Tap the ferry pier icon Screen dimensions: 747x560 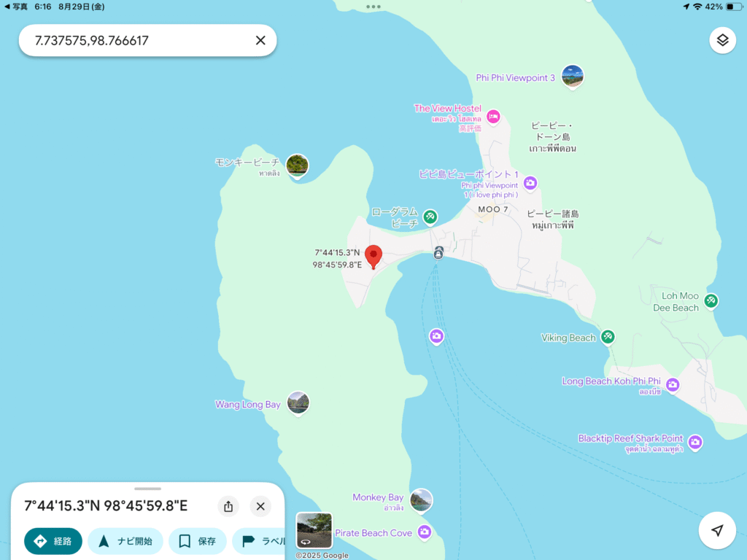click(x=438, y=253)
